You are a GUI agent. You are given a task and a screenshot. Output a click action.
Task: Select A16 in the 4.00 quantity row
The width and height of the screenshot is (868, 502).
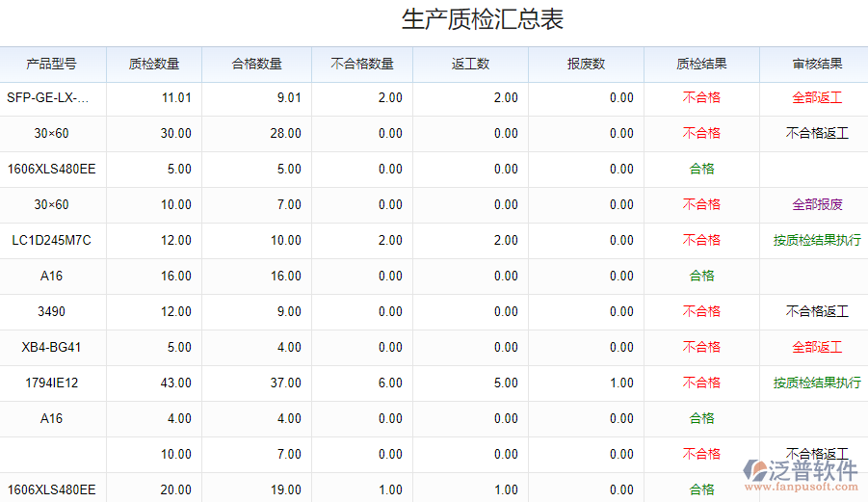point(51,419)
